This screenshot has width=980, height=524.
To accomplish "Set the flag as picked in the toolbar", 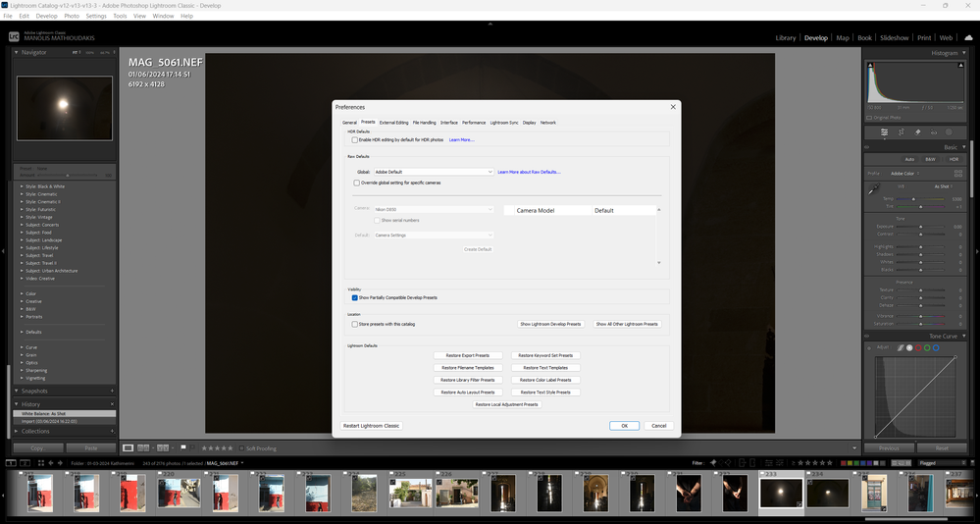I will click(183, 447).
